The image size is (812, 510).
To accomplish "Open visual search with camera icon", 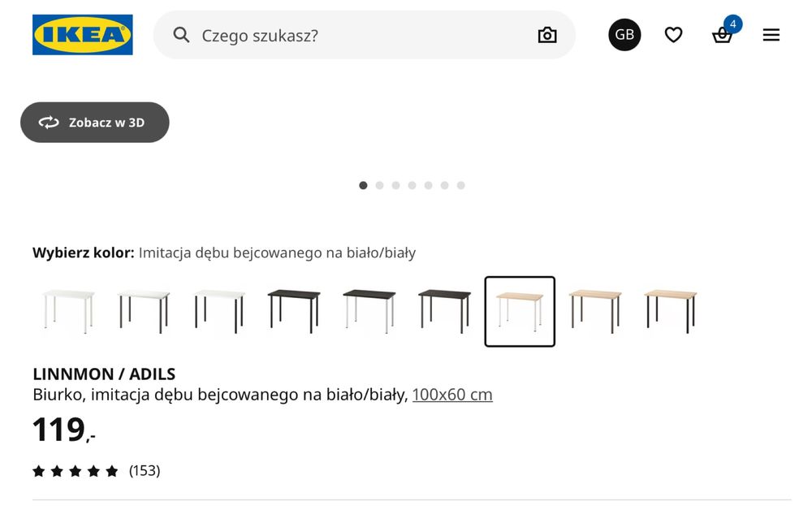I will pyautogui.click(x=547, y=35).
